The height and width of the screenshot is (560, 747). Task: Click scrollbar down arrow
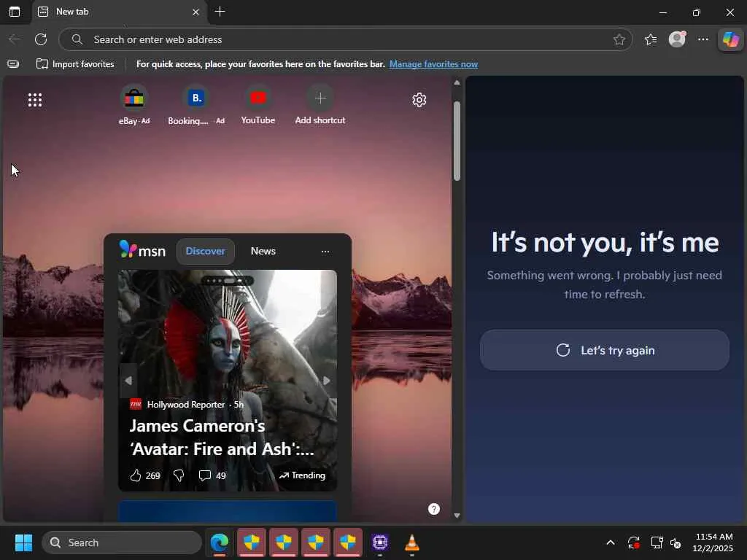pyautogui.click(x=457, y=516)
